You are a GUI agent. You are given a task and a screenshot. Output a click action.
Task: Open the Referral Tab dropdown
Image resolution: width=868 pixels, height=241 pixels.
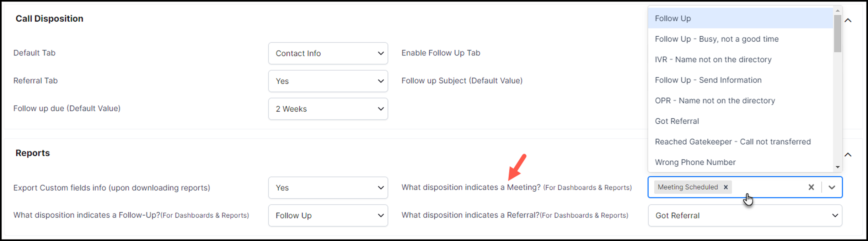(x=328, y=81)
